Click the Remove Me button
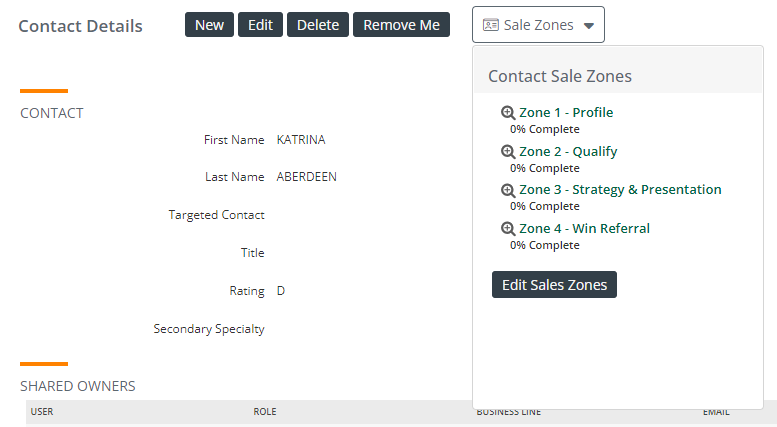This screenshot has width=777, height=427. click(401, 25)
